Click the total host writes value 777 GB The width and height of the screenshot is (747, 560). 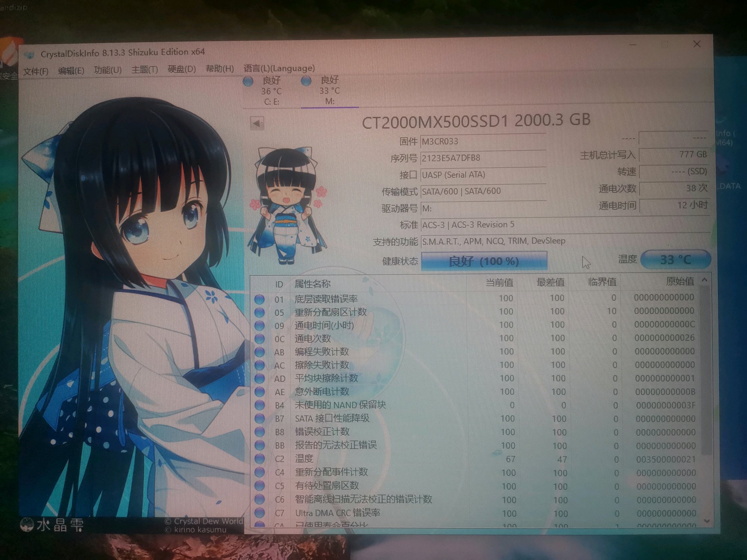pyautogui.click(x=674, y=155)
